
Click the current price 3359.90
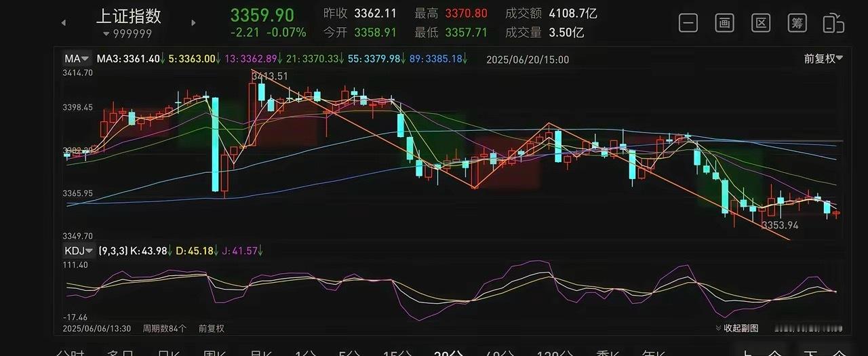tap(262, 15)
